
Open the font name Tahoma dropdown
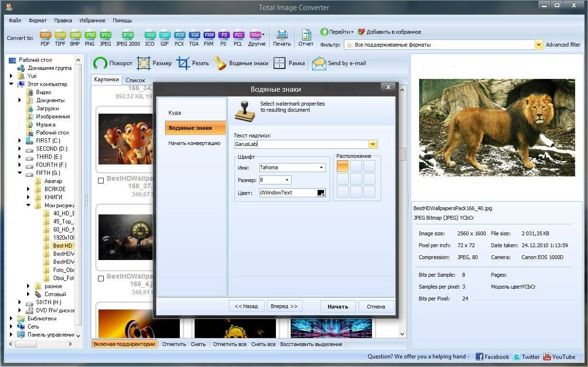322,167
